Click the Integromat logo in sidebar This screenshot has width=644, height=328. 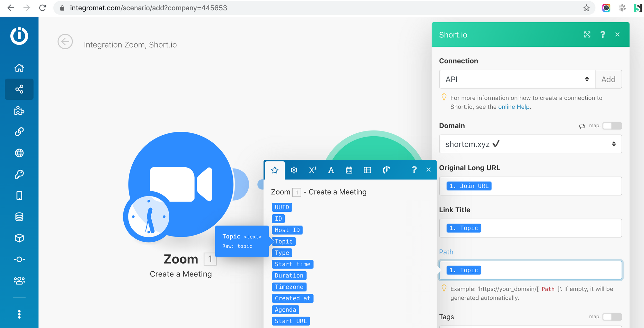pyautogui.click(x=19, y=36)
